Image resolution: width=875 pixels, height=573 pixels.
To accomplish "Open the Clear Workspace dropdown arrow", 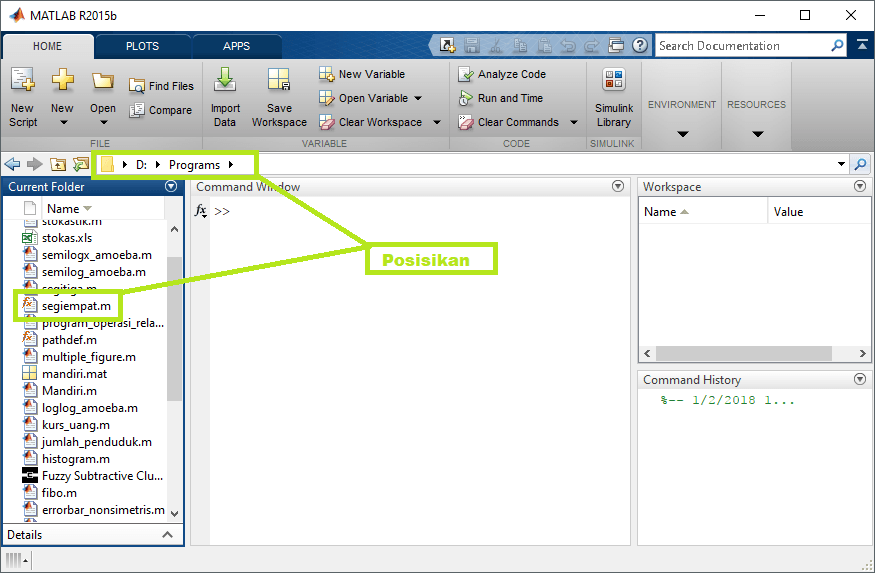I will point(437,122).
